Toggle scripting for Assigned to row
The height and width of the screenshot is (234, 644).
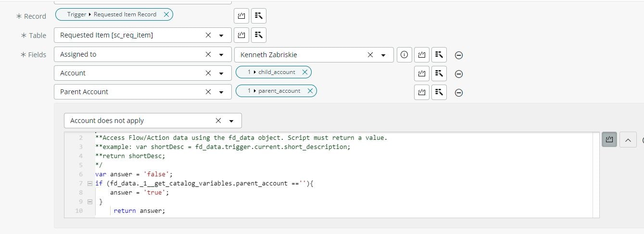422,55
